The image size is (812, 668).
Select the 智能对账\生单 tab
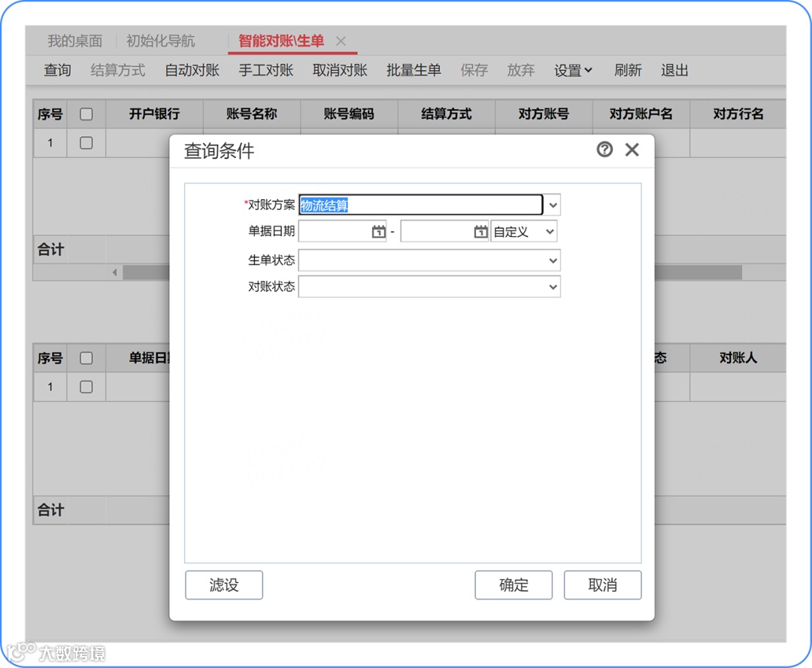point(281,41)
